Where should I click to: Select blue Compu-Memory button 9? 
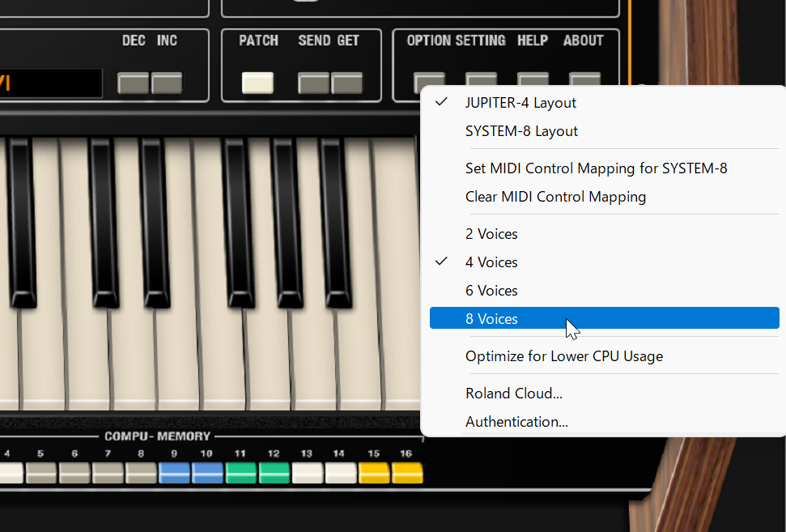(174, 473)
